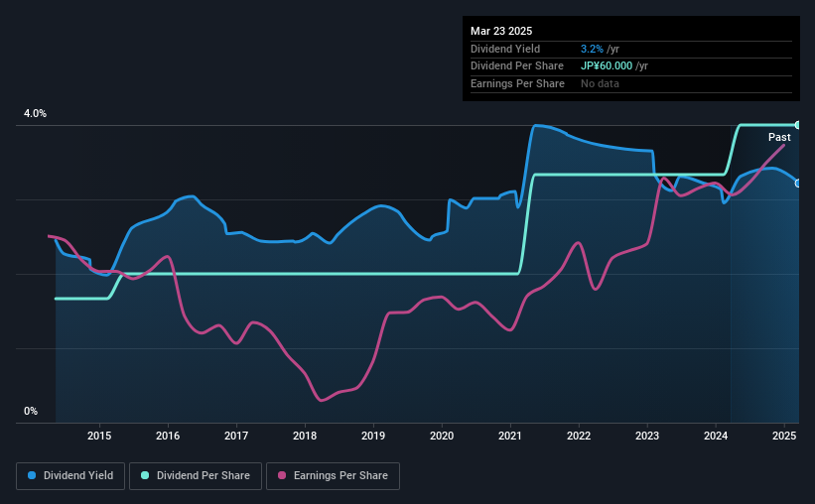Select the 2024 x-axis label
815x504 pixels.
[x=716, y=436]
